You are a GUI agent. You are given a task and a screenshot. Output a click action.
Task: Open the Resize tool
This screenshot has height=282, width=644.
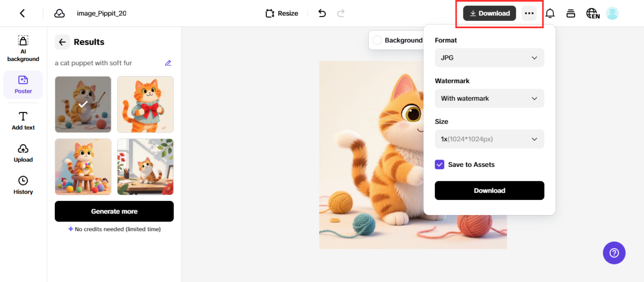(x=282, y=13)
